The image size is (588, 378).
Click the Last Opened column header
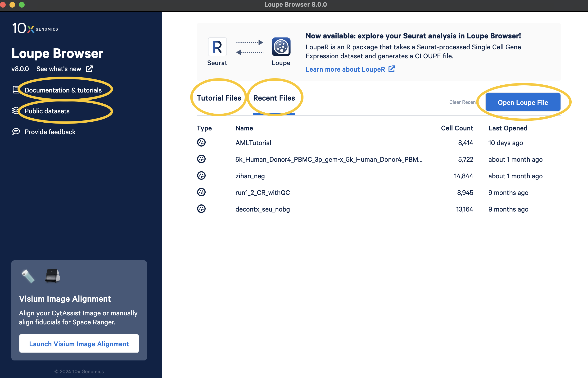click(508, 128)
